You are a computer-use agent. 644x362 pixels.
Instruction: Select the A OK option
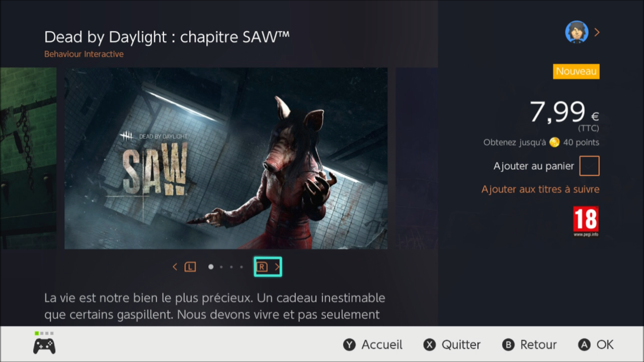pyautogui.click(x=596, y=344)
